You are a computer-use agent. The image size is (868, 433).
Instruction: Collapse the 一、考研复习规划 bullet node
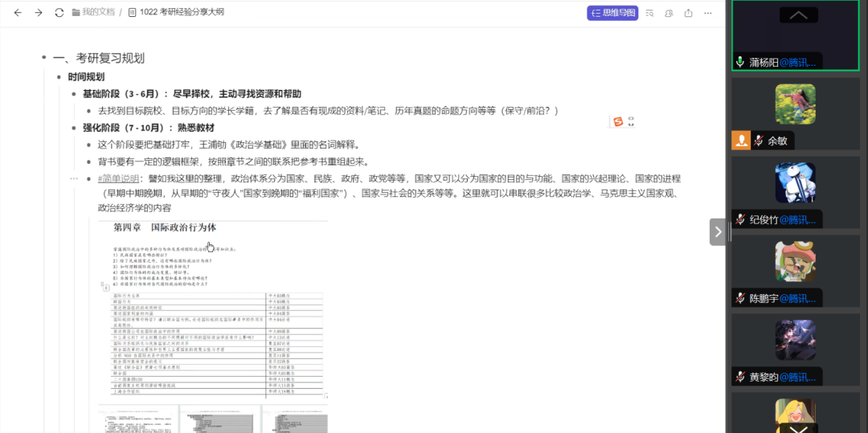[44, 59]
